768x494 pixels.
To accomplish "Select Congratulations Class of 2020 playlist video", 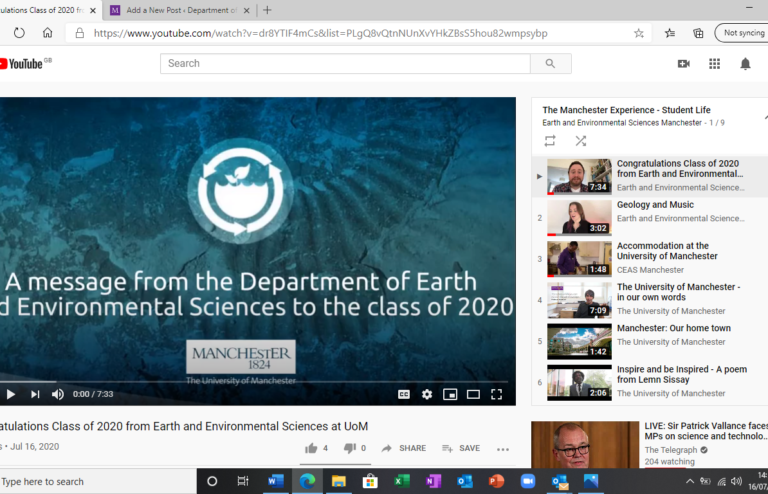I will (x=650, y=176).
